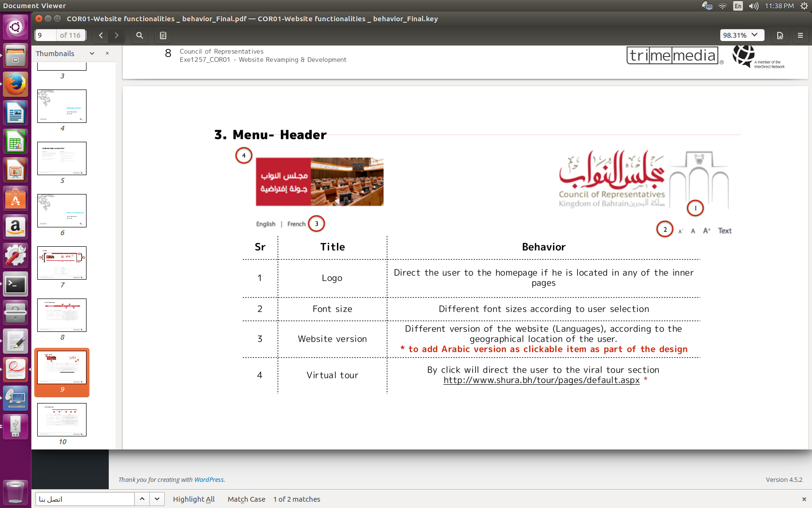The height and width of the screenshot is (508, 812).
Task: Launch LibreOffice Writer from the dock
Action: [x=15, y=113]
